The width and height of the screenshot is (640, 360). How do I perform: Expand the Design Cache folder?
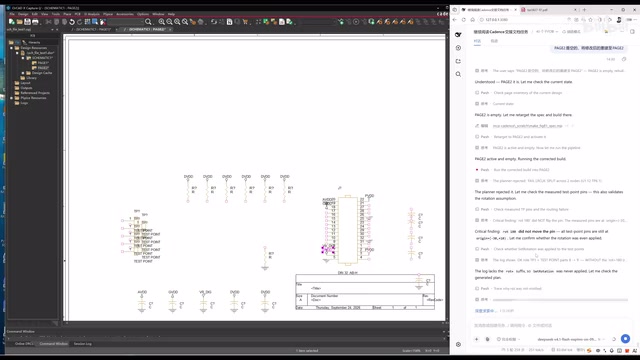(x=23, y=73)
